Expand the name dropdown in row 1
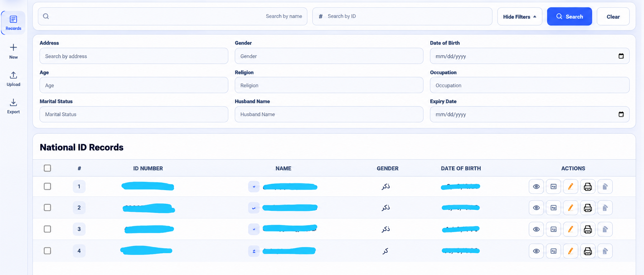 pyautogui.click(x=254, y=186)
